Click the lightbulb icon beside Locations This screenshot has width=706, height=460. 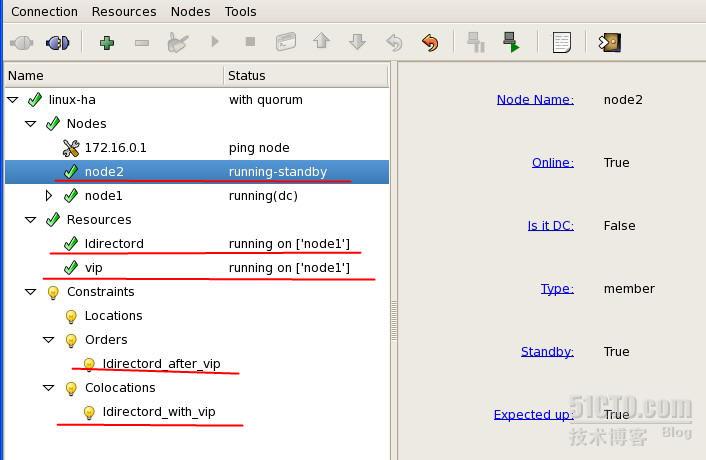[71, 316]
